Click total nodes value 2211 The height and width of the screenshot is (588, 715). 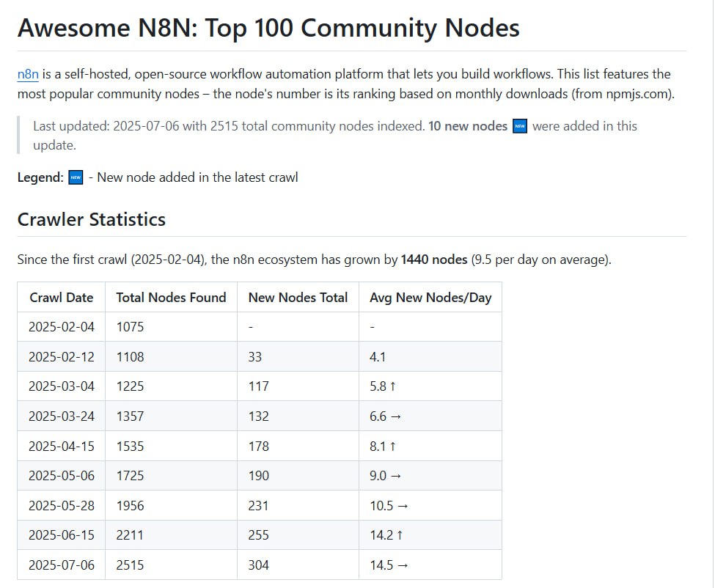130,534
